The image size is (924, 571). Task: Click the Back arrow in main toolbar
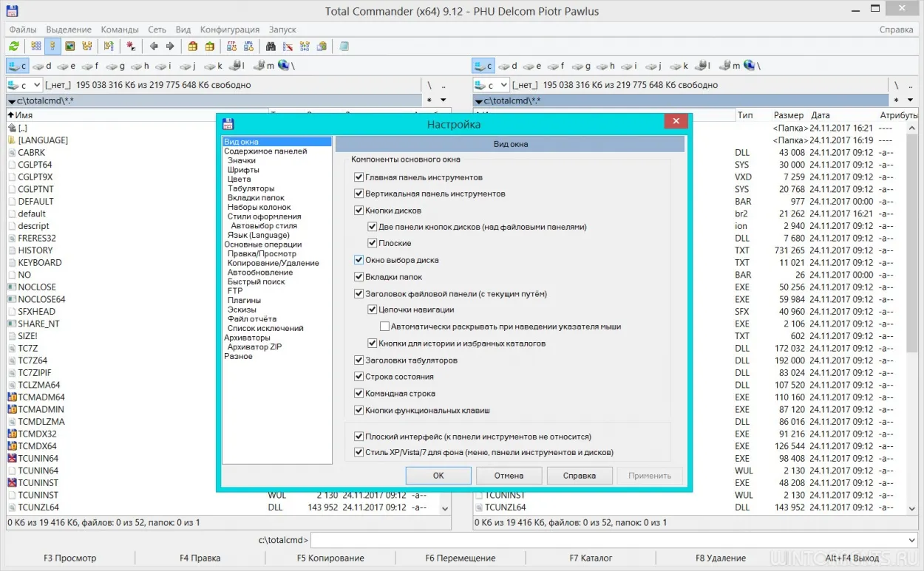click(154, 47)
